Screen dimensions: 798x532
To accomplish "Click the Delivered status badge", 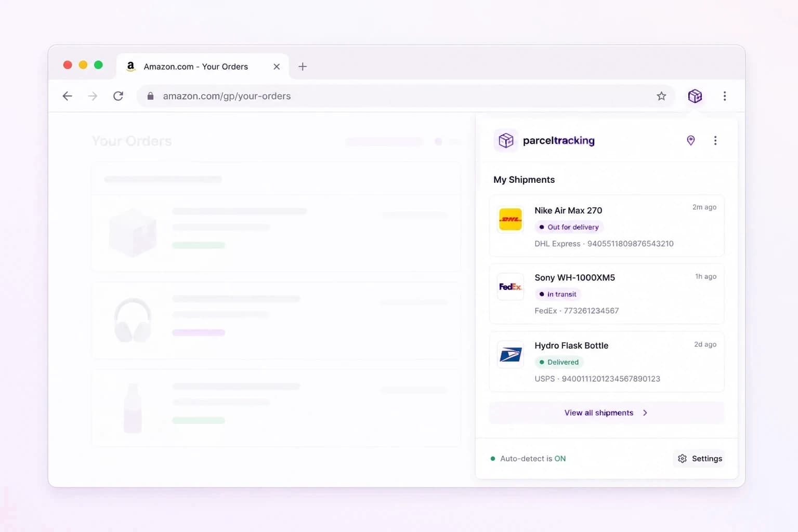I will pos(559,362).
